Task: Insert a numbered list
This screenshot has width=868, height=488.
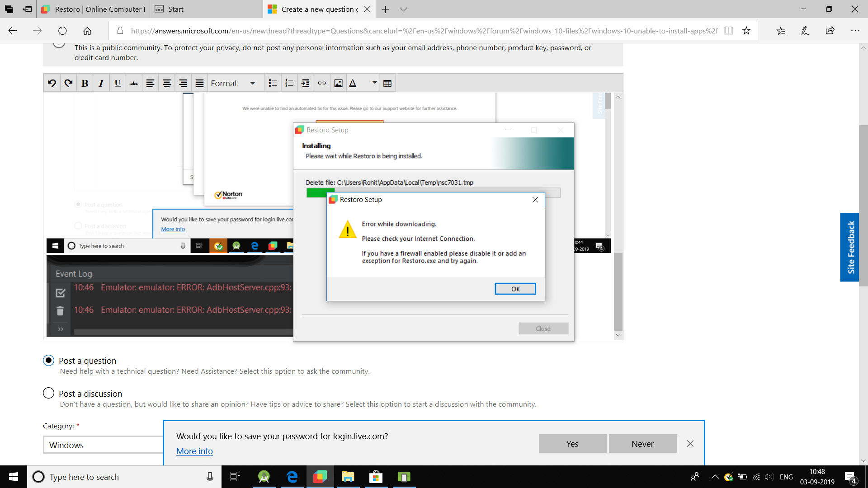Action: tap(289, 83)
